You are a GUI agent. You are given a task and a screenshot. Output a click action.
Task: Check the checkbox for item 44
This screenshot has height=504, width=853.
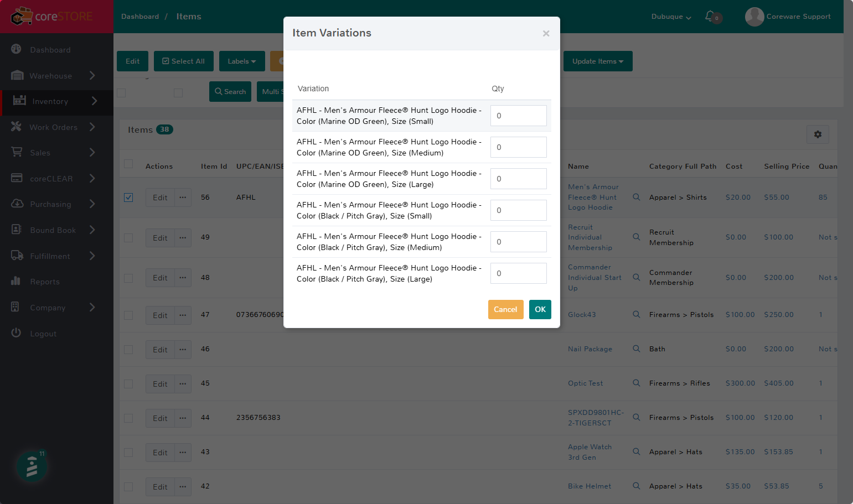tap(128, 418)
